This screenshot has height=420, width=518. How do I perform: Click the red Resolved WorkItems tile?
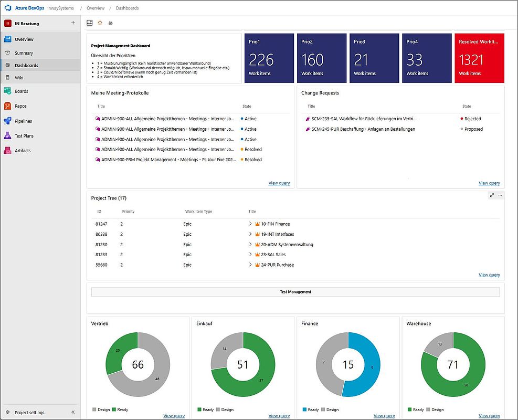(479, 58)
